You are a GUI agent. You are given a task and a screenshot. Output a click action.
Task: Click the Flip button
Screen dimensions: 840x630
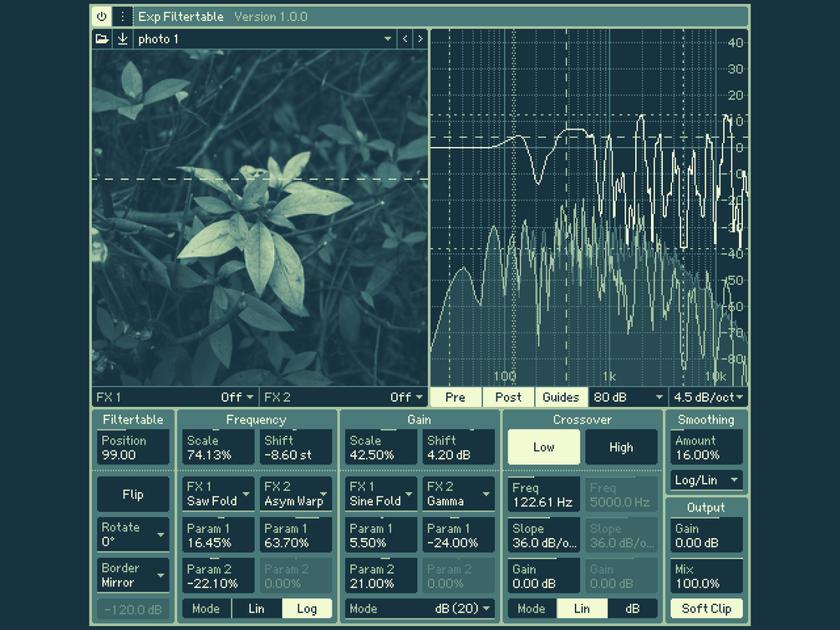coord(133,494)
